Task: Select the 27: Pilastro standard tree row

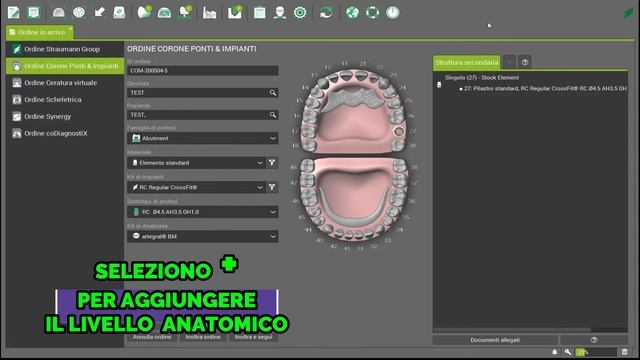Action: point(543,88)
